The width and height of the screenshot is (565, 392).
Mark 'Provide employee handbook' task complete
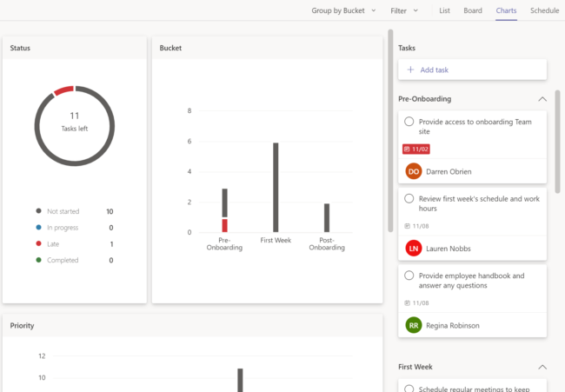(409, 276)
